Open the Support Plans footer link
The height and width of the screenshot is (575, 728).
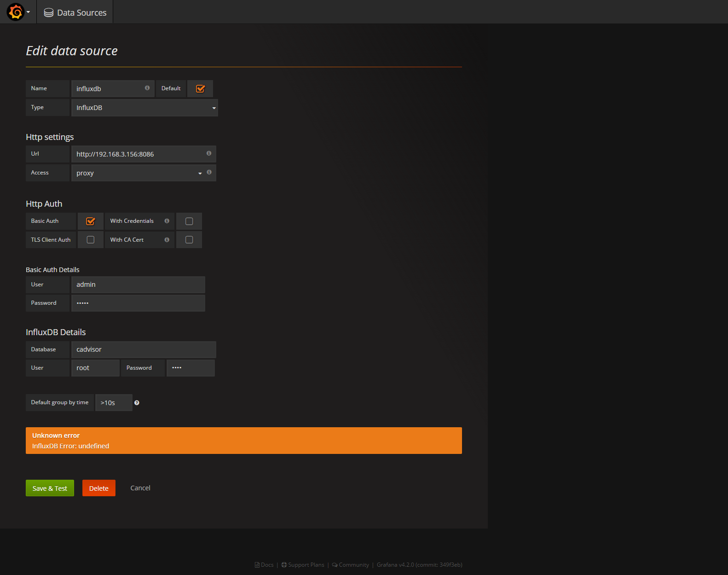point(303,565)
